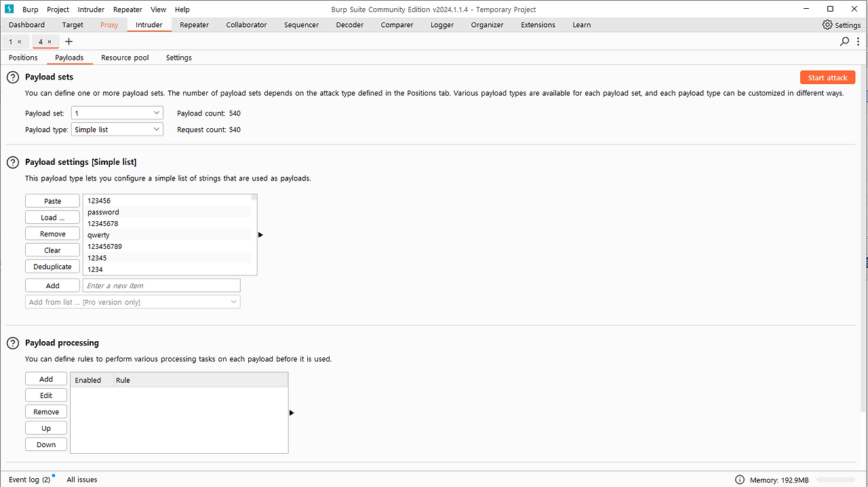Click Remove in payload processing

click(x=46, y=412)
